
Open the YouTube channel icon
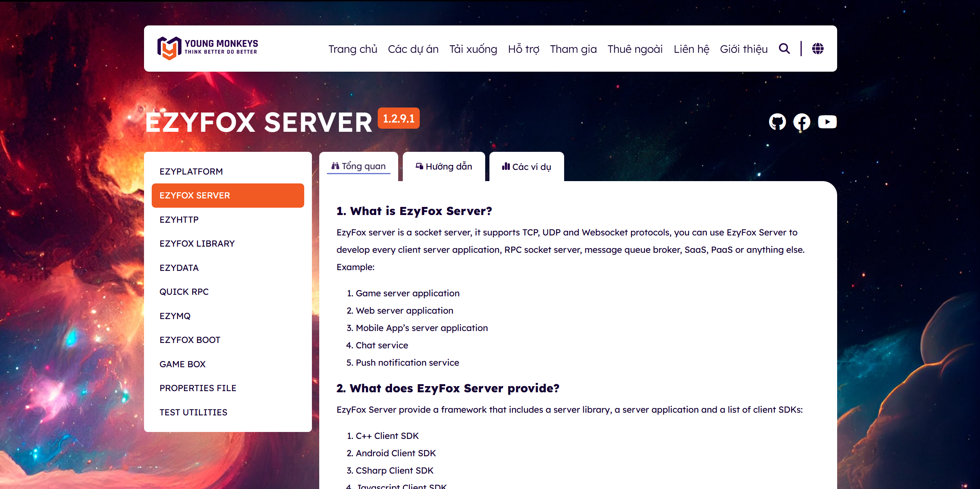827,122
